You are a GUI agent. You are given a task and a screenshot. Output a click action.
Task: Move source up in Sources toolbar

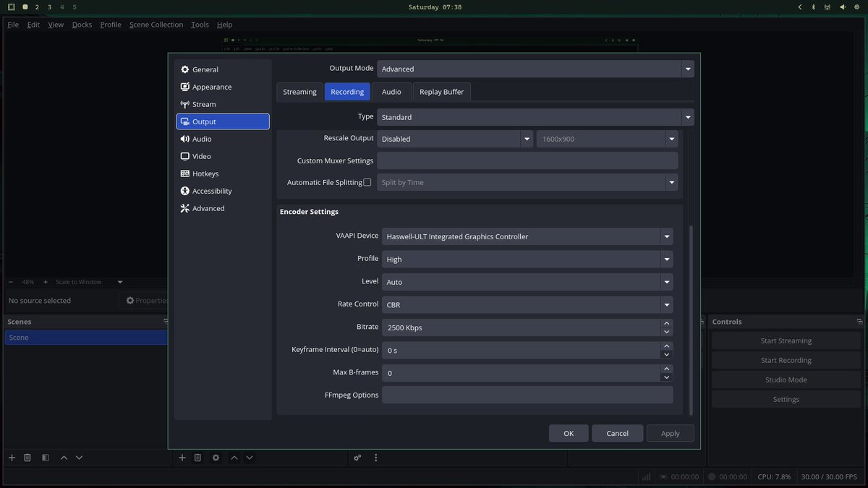234,458
